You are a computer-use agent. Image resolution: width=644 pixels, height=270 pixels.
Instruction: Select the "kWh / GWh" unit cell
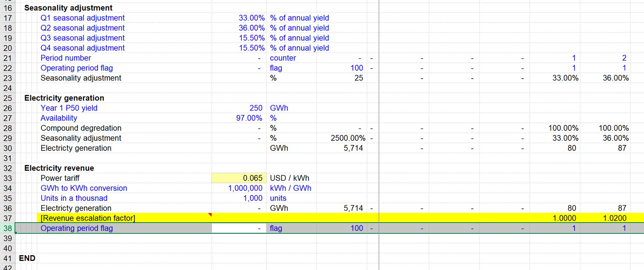click(290, 188)
